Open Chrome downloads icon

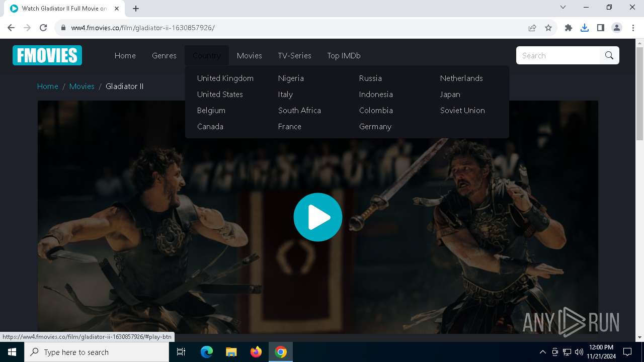point(585,28)
